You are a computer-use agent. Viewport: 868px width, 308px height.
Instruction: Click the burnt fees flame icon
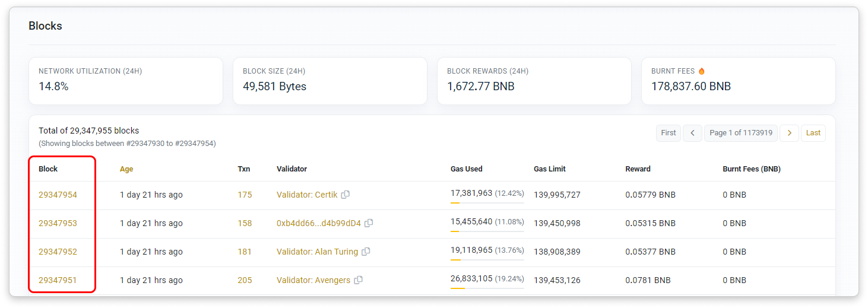(x=702, y=71)
